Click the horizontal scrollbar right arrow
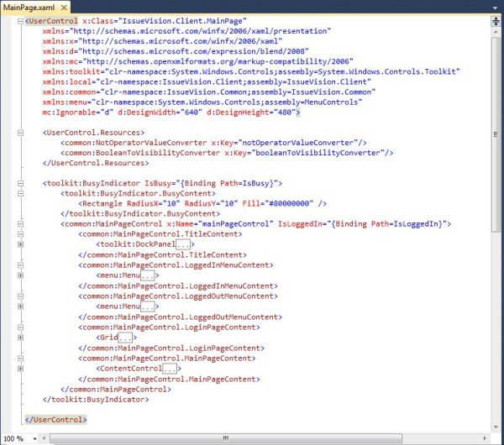This screenshot has height=445, width=504. (485, 438)
